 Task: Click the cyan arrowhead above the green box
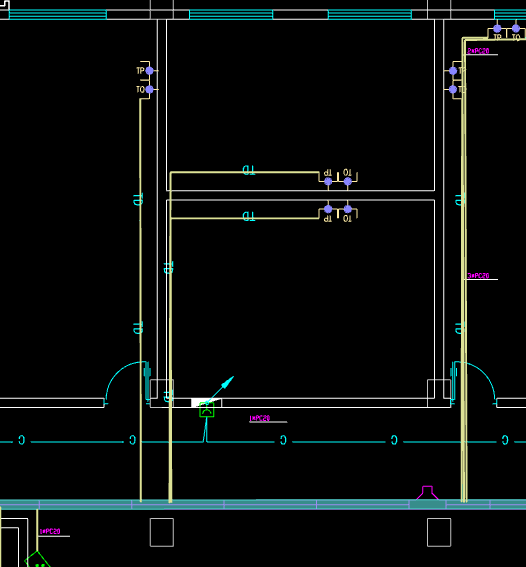click(228, 382)
